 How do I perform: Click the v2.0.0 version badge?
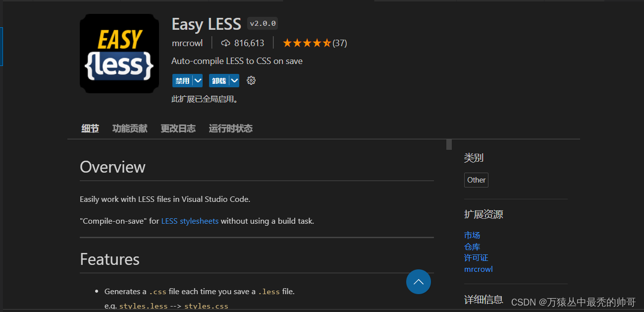tap(262, 23)
